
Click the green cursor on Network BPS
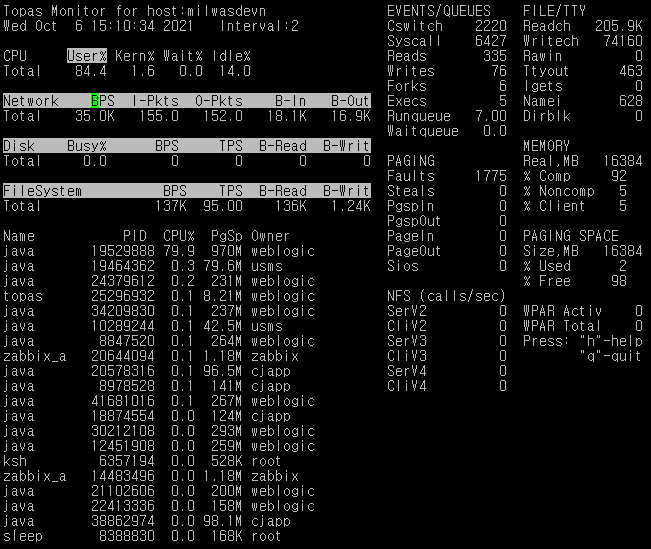click(95, 101)
